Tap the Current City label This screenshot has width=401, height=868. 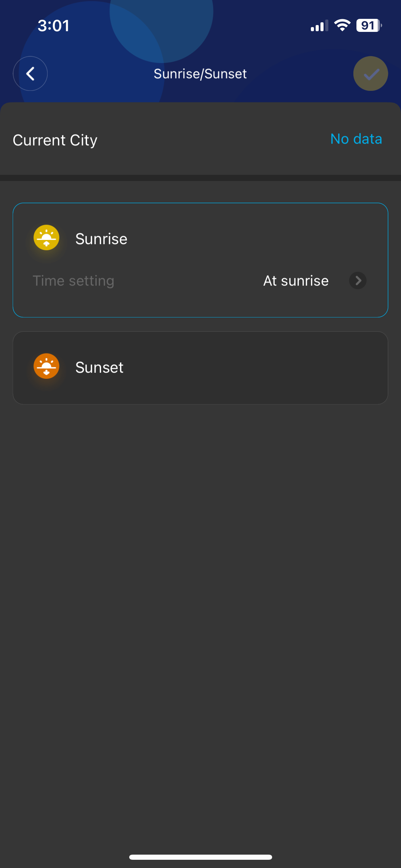(55, 140)
